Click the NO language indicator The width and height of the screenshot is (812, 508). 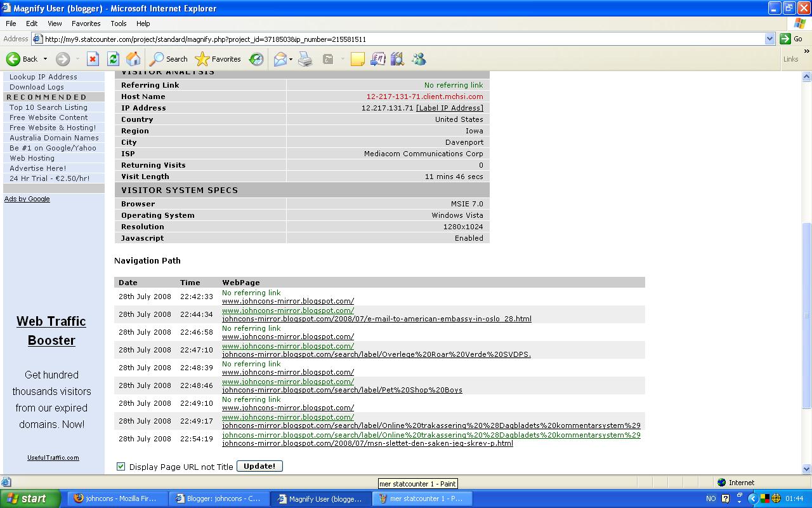(x=711, y=498)
